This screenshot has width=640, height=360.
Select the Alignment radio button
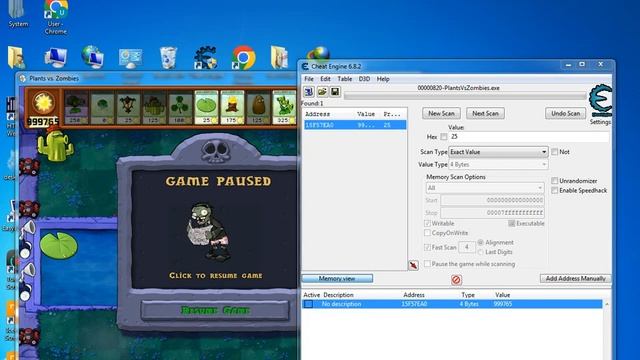[x=481, y=242]
